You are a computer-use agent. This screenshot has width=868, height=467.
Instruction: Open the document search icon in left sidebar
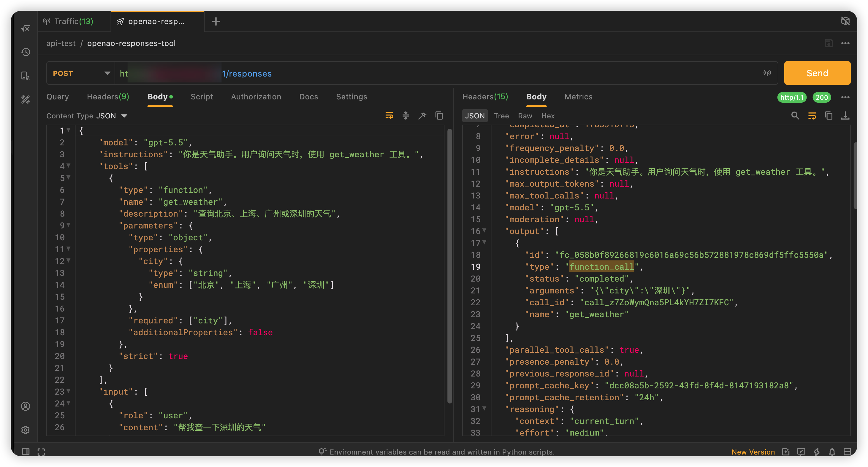(26, 76)
